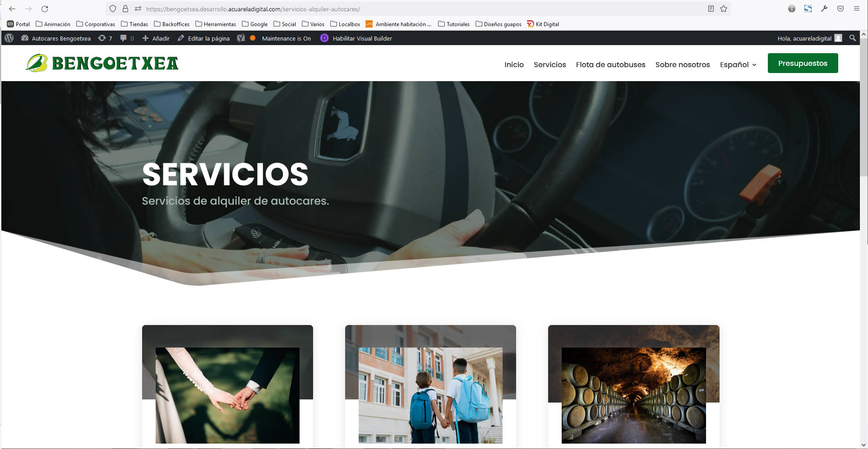This screenshot has width=868, height=449.
Task: Expand the Backoffices bookmarks folder
Action: (x=171, y=24)
